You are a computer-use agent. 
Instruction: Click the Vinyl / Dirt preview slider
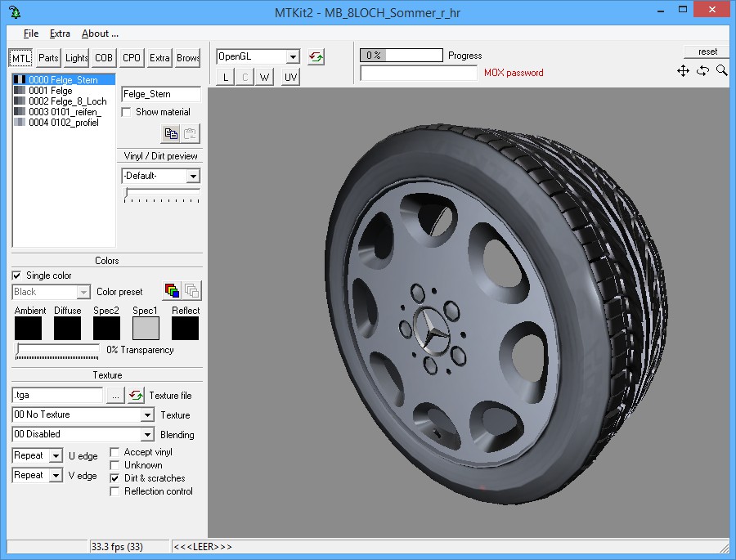[x=161, y=195]
